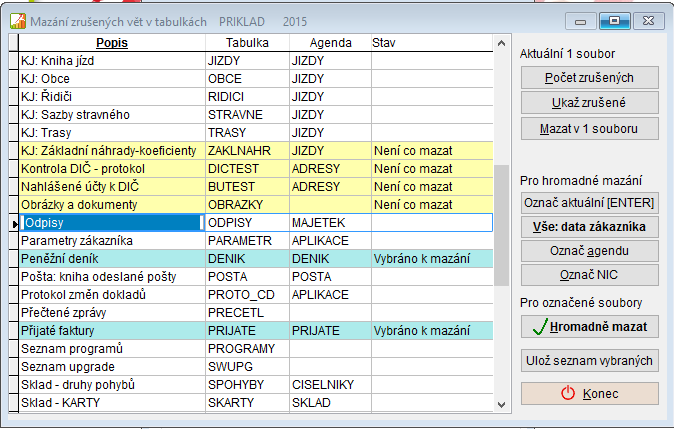Viewport: 674px width, 429px height.
Task: Select all via Vše: data zákazníka
Action: tap(589, 227)
